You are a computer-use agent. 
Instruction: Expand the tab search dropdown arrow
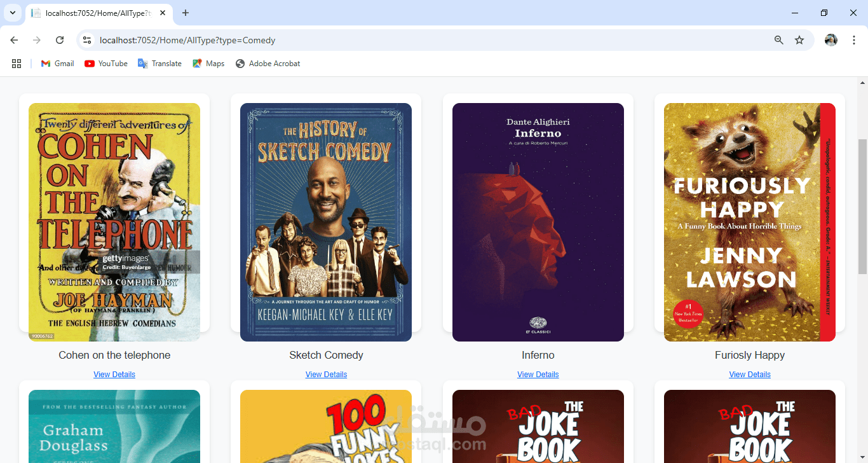[12, 13]
